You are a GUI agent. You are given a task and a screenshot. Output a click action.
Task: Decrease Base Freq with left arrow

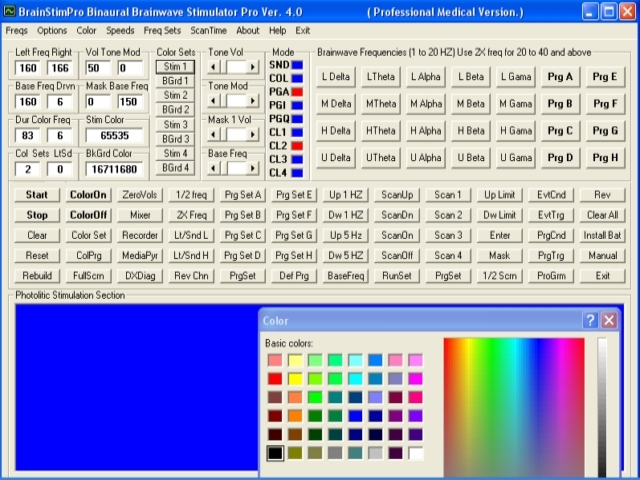point(213,168)
